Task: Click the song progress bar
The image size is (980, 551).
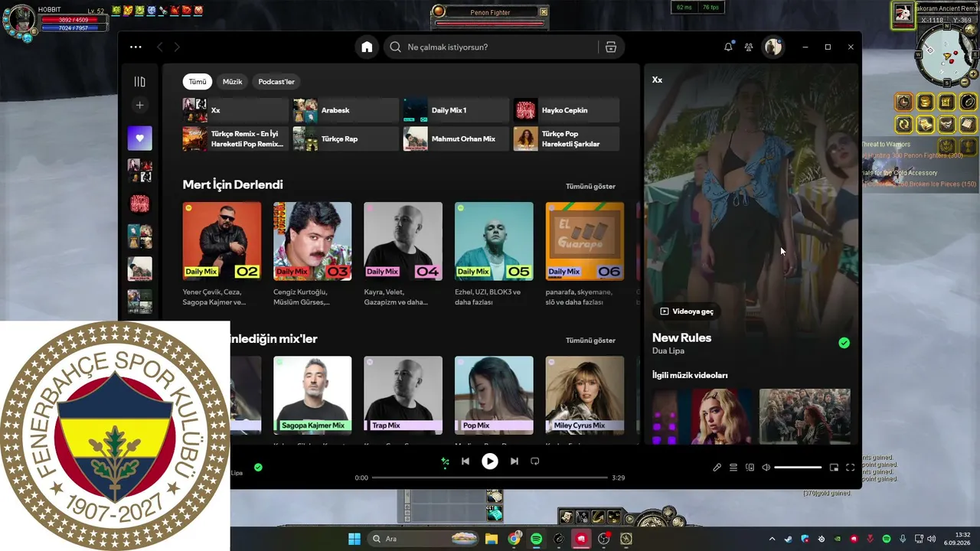Action: coord(490,478)
